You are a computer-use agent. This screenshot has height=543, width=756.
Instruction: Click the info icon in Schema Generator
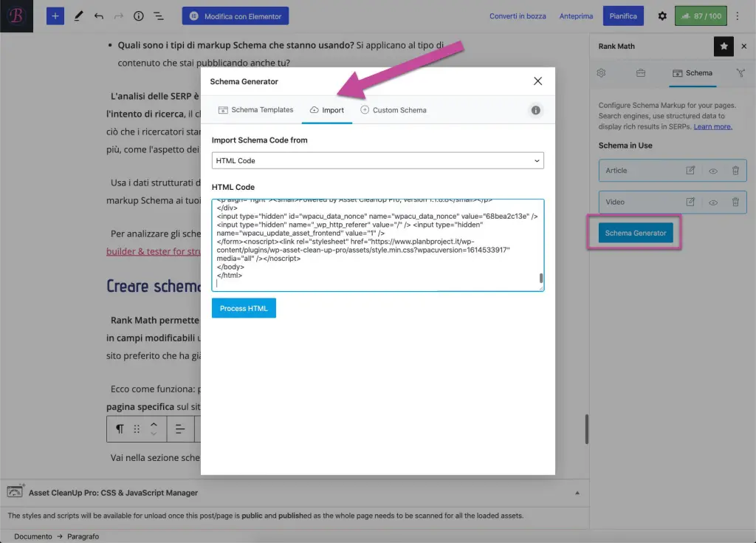(535, 110)
